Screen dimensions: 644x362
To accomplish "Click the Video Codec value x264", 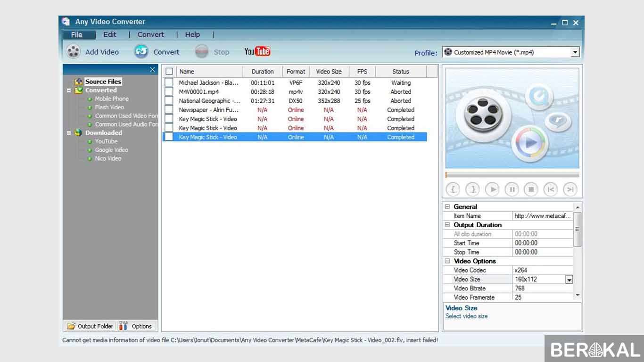I will click(543, 271).
